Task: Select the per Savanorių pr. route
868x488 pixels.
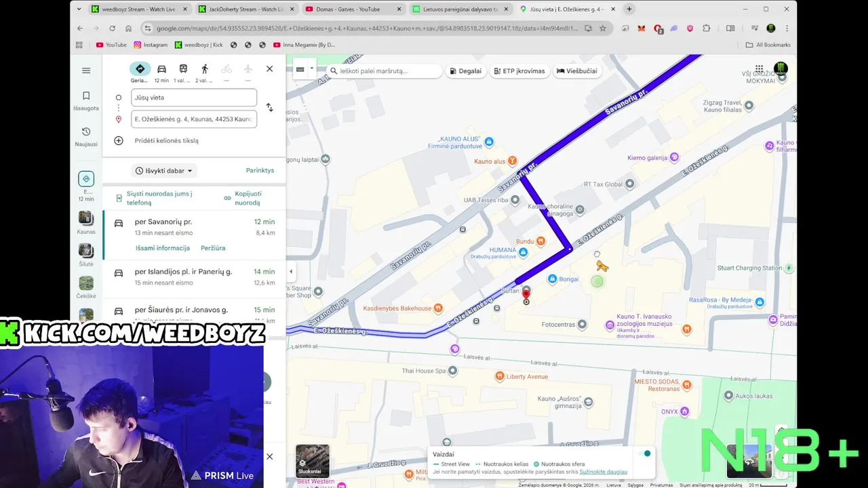Action: pos(195,235)
